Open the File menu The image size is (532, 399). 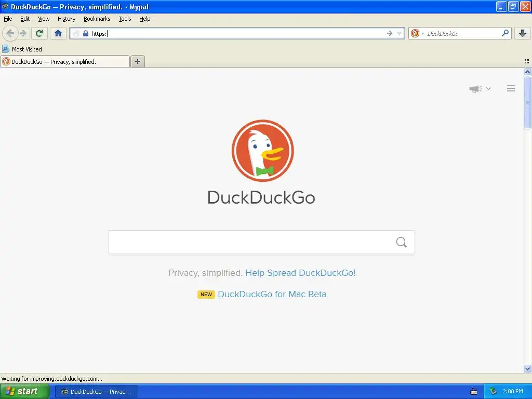(8, 19)
